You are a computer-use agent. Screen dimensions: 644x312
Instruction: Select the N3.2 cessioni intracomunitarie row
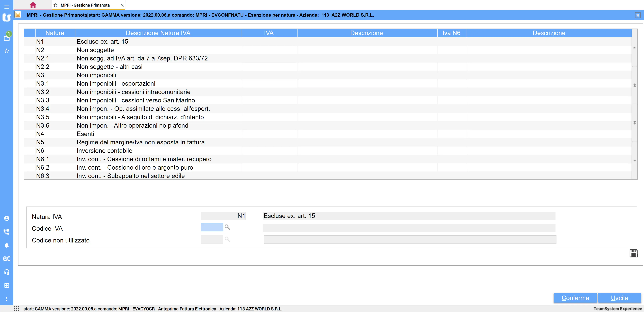click(133, 92)
